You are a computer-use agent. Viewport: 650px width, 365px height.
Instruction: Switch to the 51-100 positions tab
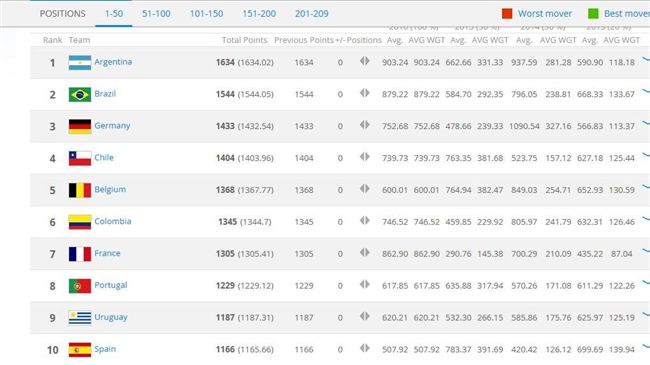(x=156, y=14)
